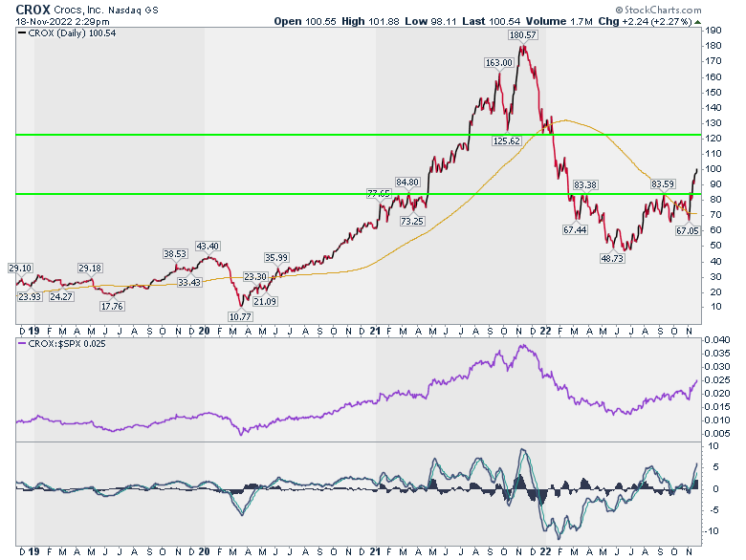Select the 33.43 price label
Screen dimensions: 746x560
pos(189,282)
